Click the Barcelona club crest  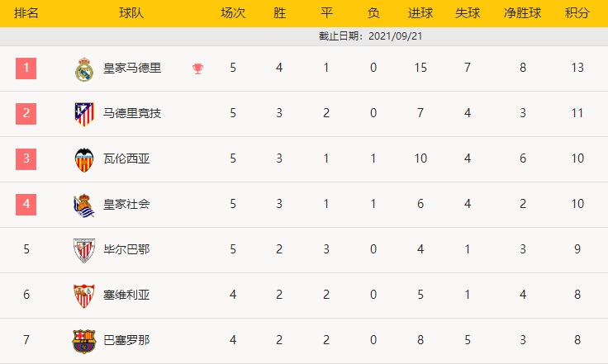[x=83, y=340]
